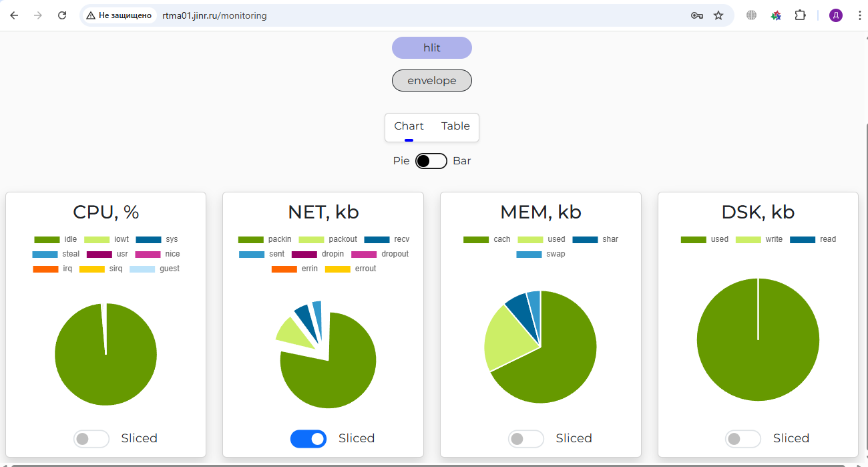Disable Sliced toggle on NET chart
868x467 pixels.
tap(308, 439)
